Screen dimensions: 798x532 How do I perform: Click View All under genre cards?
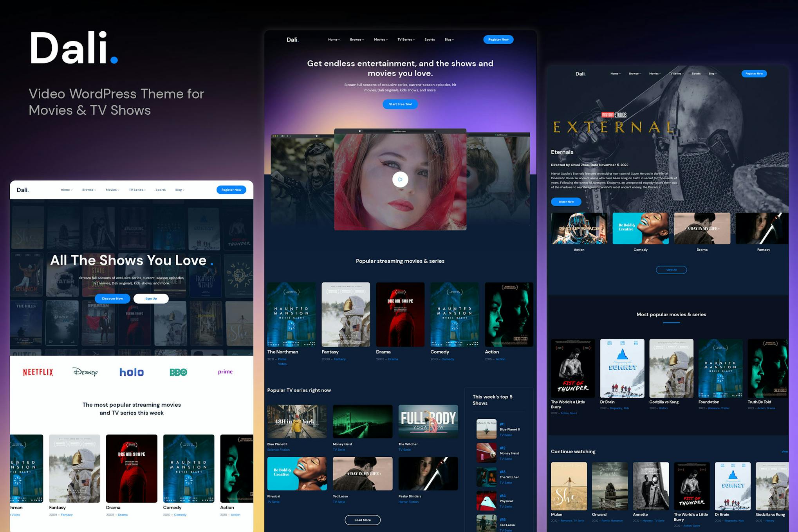[x=671, y=270]
